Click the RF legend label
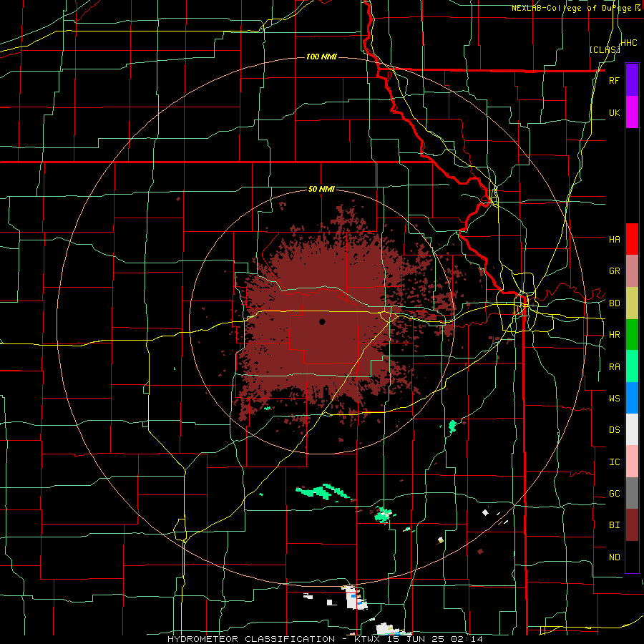Image resolution: width=644 pixels, height=644 pixels. click(614, 80)
